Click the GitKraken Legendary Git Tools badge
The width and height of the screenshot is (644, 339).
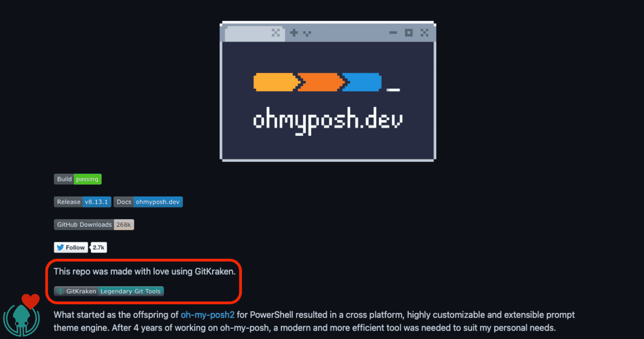tap(109, 291)
